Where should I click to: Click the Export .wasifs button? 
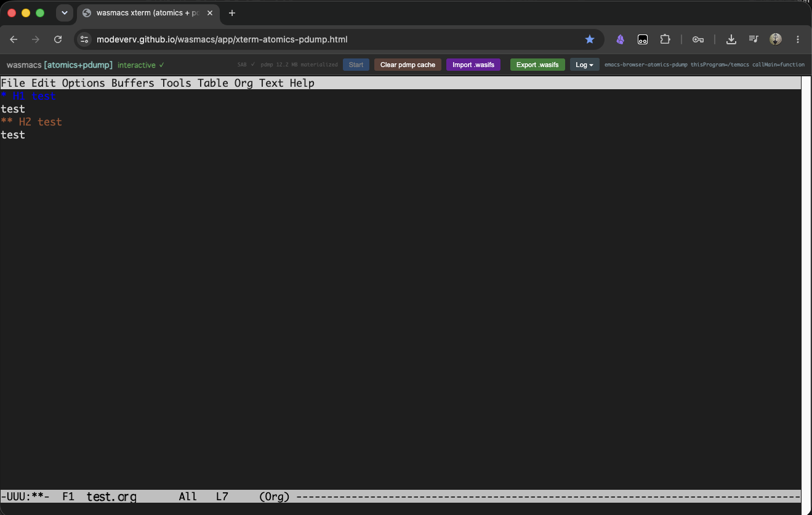[x=537, y=65]
